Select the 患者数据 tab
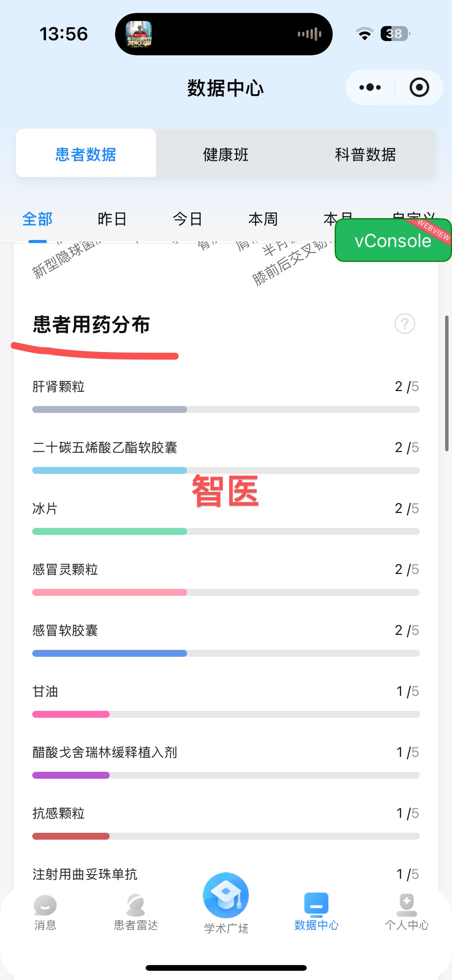The image size is (452, 980). (x=86, y=155)
